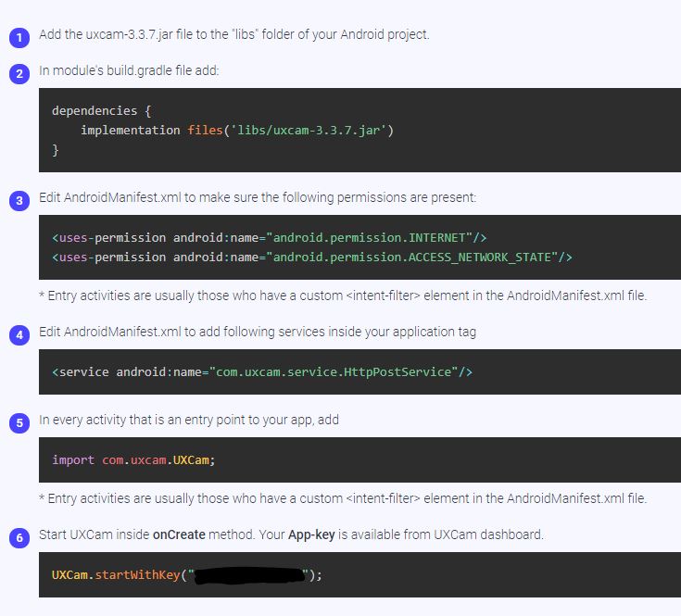Screen dimensions: 681x616
Task: Click the bold 'App-key' word
Action: point(311,534)
